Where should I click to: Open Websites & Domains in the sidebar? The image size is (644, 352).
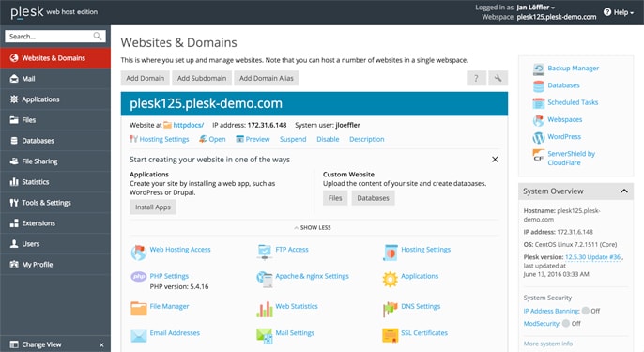(55, 58)
